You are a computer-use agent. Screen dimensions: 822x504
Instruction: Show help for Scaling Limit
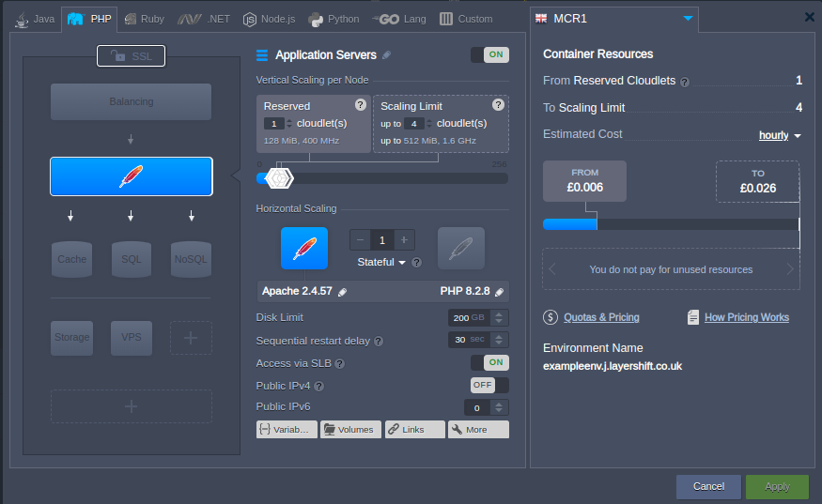point(498,105)
